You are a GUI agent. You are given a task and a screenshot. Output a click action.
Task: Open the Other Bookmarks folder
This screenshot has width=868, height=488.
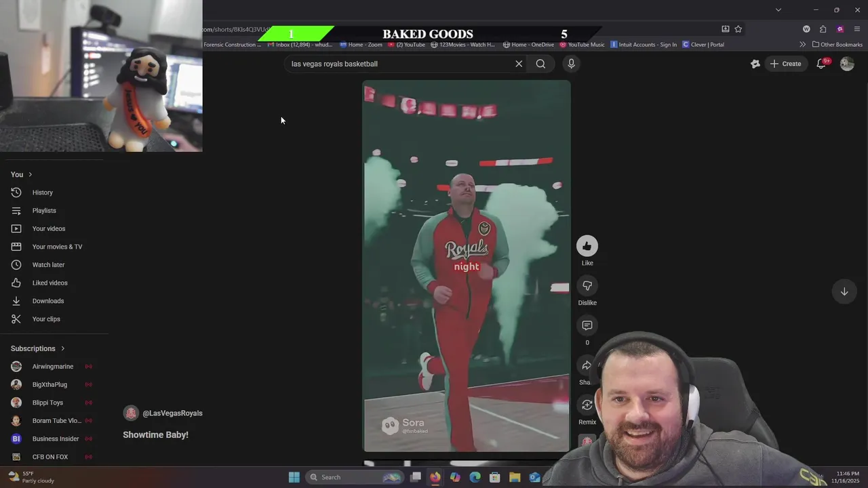pyautogui.click(x=837, y=45)
